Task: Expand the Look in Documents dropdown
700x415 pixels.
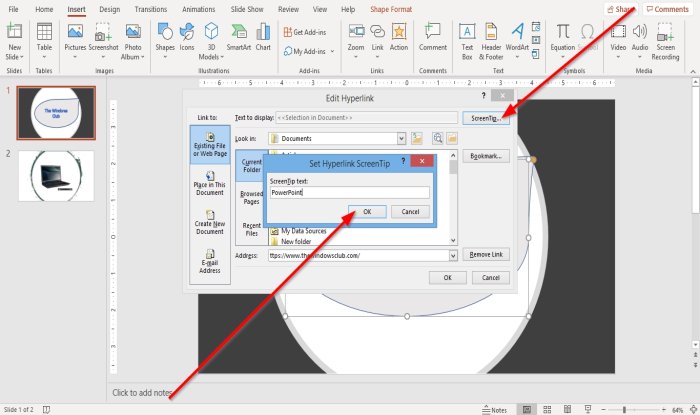Action: 401,138
